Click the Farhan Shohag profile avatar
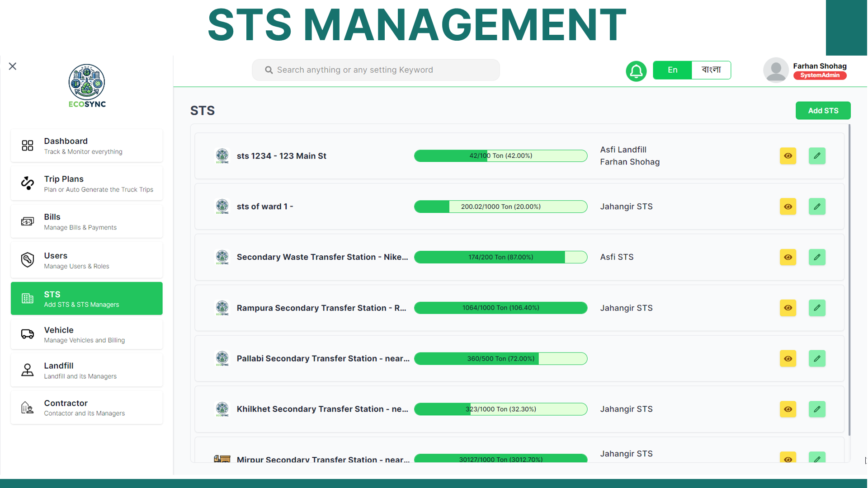The width and height of the screenshot is (868, 488). tap(776, 70)
